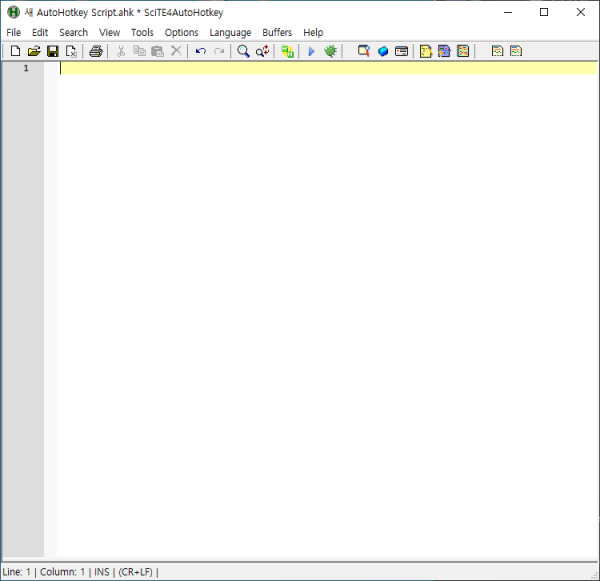Maximize the SciTE4AutoHotkey window
Viewport: 600px width, 581px height.
coord(544,12)
